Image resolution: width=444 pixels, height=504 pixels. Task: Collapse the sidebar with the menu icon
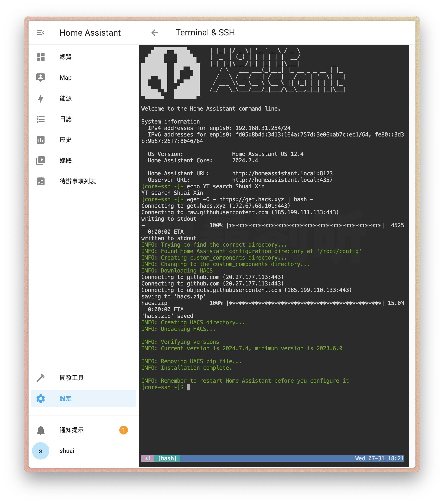tap(40, 33)
